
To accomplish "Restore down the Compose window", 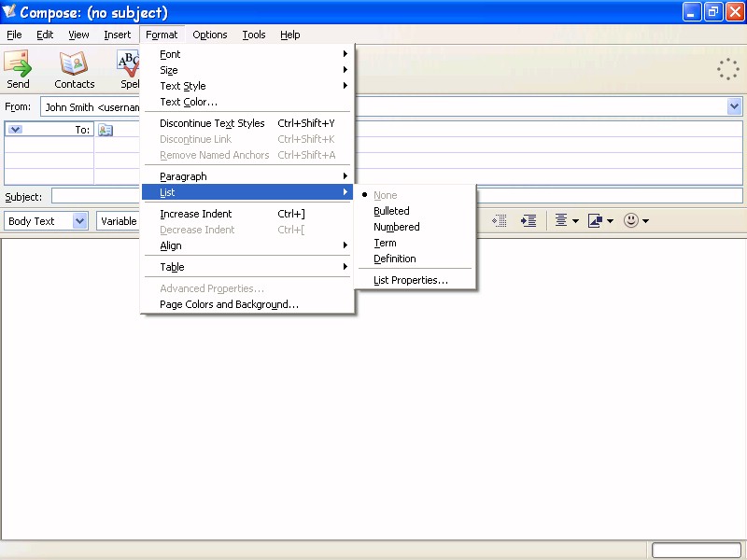I will click(713, 12).
